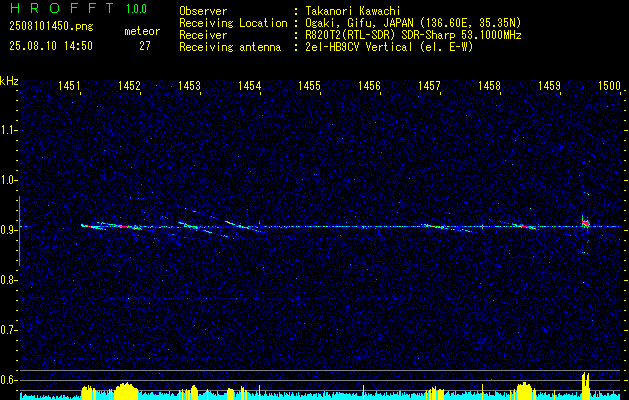Select the R820T2(RTL-SDR) SDR-Sharp receiver text
The height and width of the screenshot is (400, 629).
(413, 35)
